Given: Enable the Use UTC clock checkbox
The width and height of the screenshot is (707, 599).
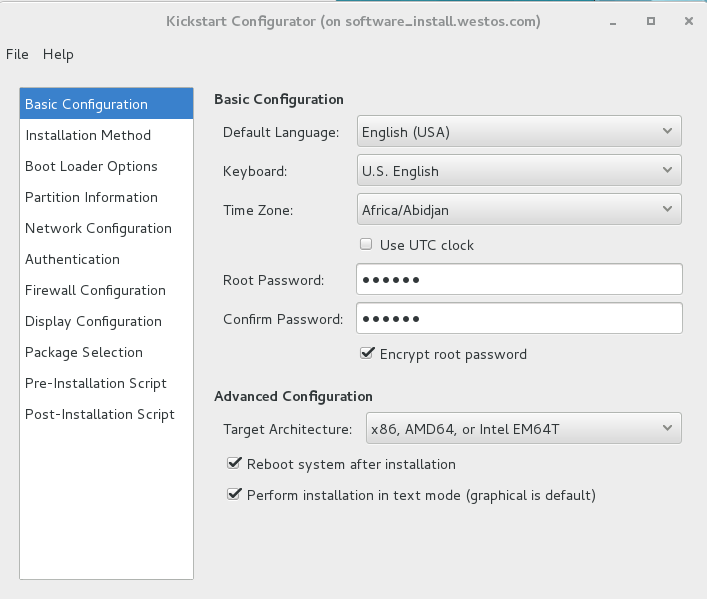Looking at the screenshot, I should [x=367, y=244].
